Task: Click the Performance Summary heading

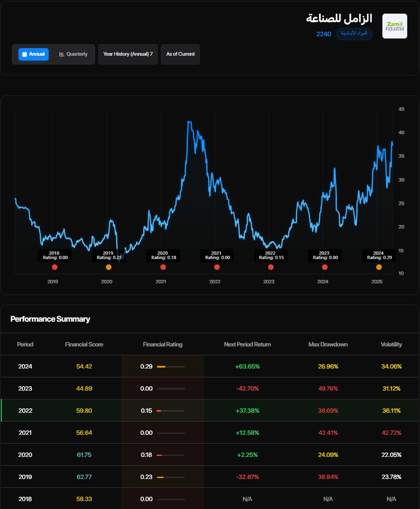Action: (x=50, y=319)
